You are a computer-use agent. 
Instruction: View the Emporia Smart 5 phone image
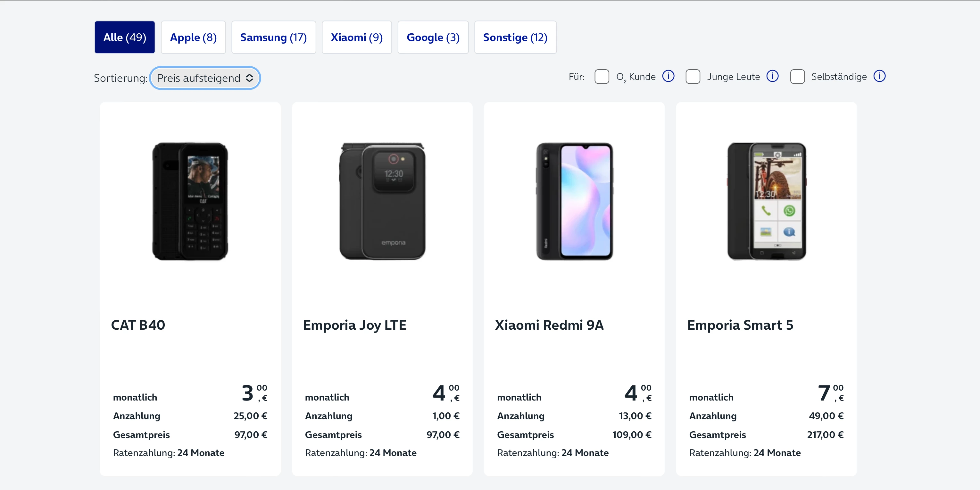pyautogui.click(x=766, y=201)
